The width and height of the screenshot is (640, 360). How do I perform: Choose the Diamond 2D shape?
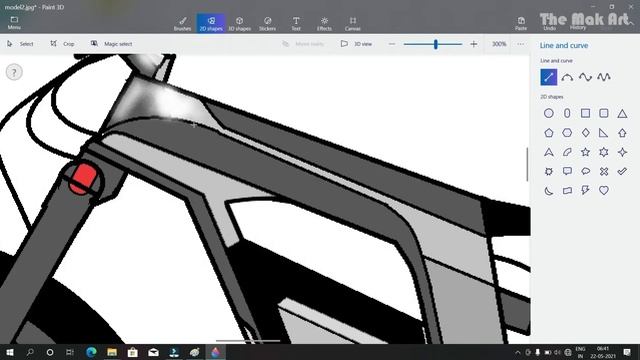point(585,133)
